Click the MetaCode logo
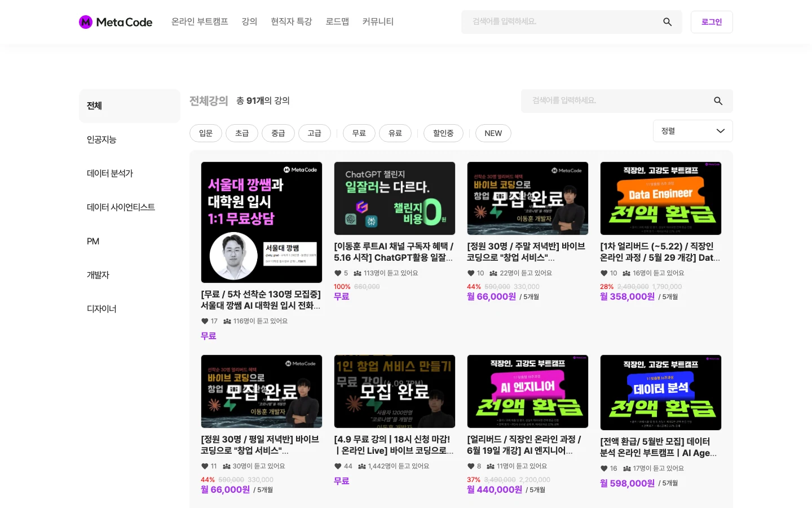Screen dimensions: 812x508 point(116,22)
